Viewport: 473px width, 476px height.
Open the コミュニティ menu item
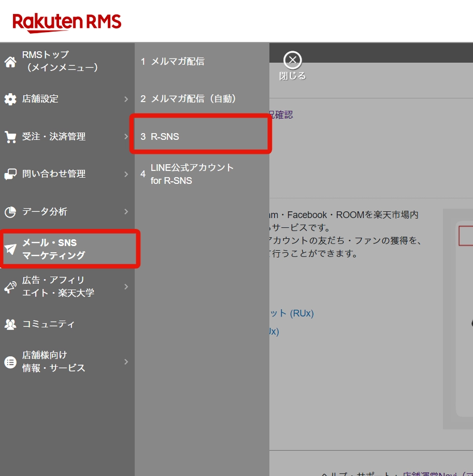click(67, 324)
